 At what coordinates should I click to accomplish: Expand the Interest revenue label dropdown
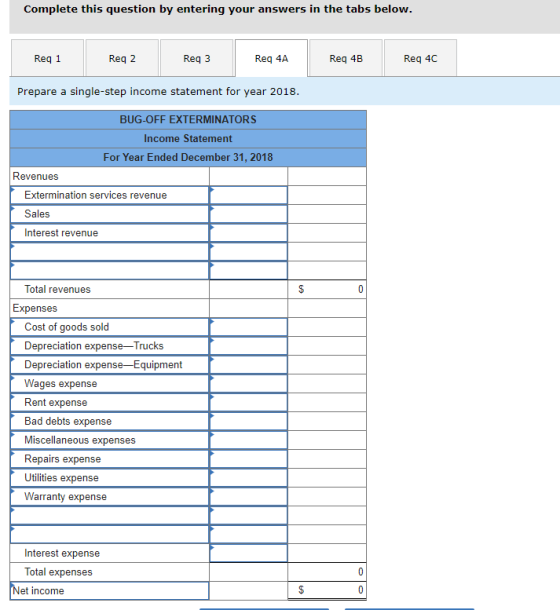110,233
